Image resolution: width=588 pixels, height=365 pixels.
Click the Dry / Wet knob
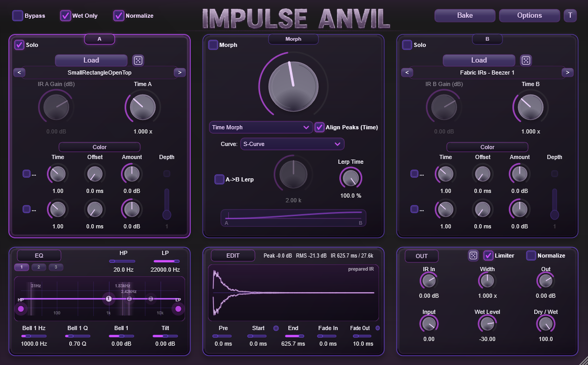pos(546,324)
